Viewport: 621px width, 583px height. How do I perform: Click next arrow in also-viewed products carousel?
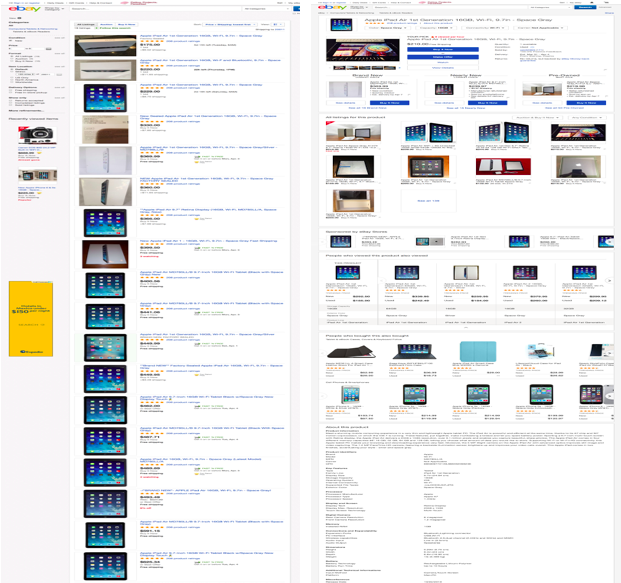pos(610,280)
